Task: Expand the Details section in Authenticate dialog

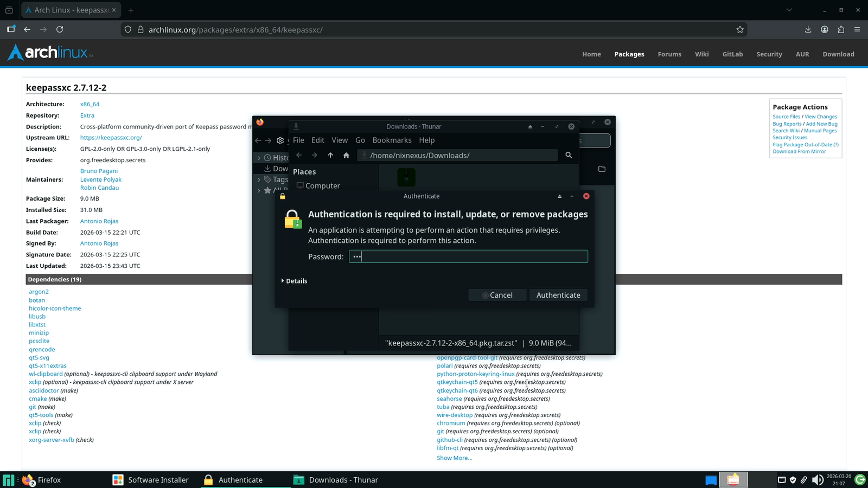Action: pos(294,281)
